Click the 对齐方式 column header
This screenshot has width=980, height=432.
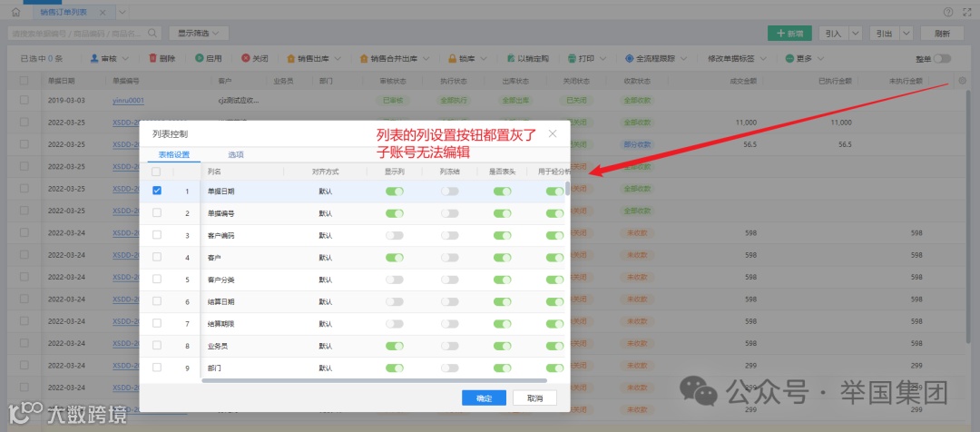(324, 172)
